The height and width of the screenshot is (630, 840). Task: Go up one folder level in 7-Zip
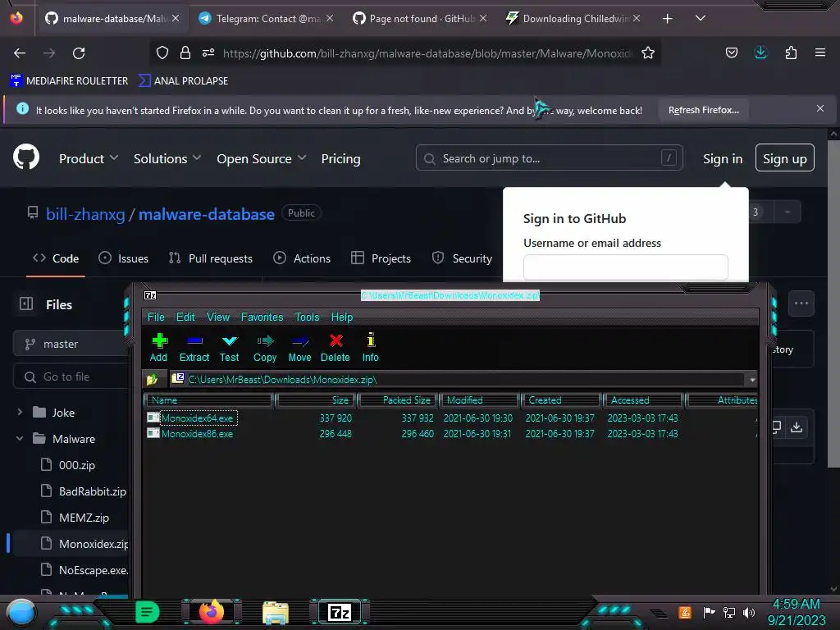(x=153, y=379)
